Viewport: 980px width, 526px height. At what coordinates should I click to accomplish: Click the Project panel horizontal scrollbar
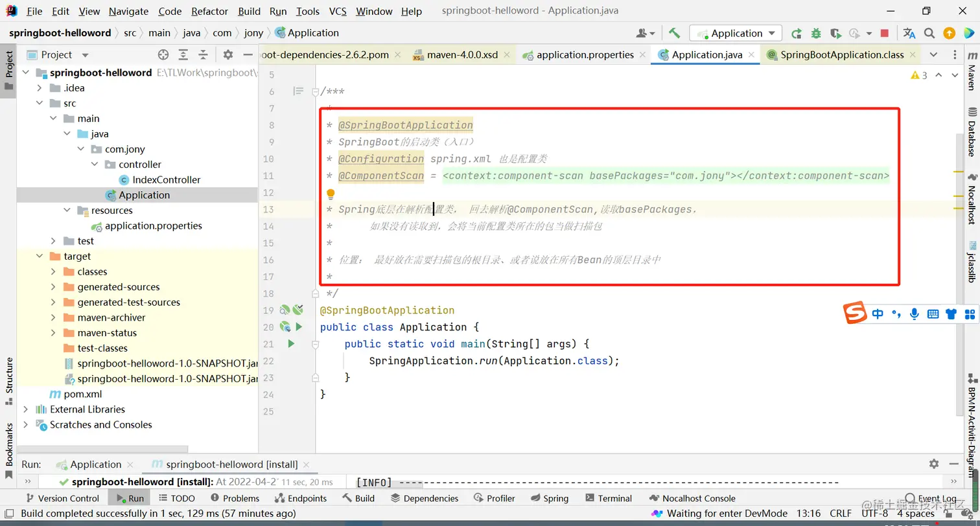click(102, 449)
